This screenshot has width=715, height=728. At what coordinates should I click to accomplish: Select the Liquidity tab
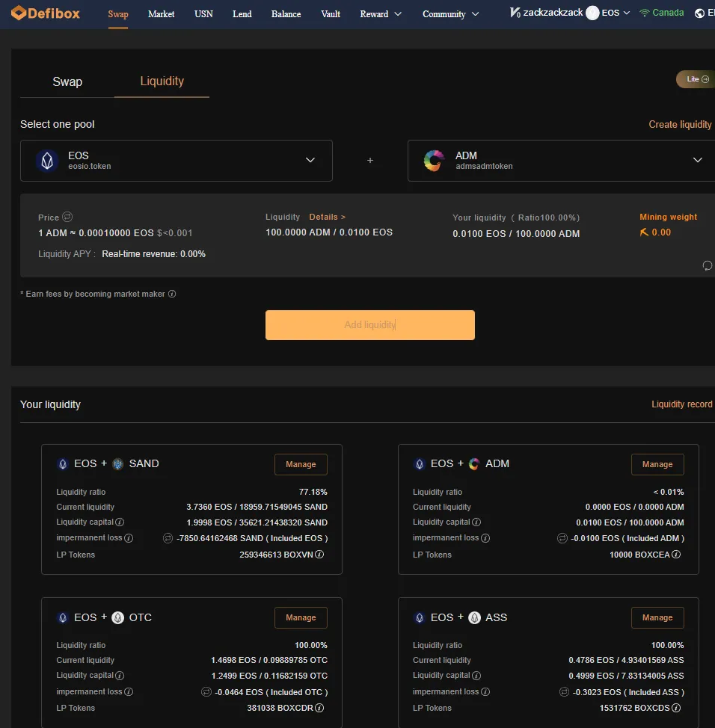pos(162,81)
